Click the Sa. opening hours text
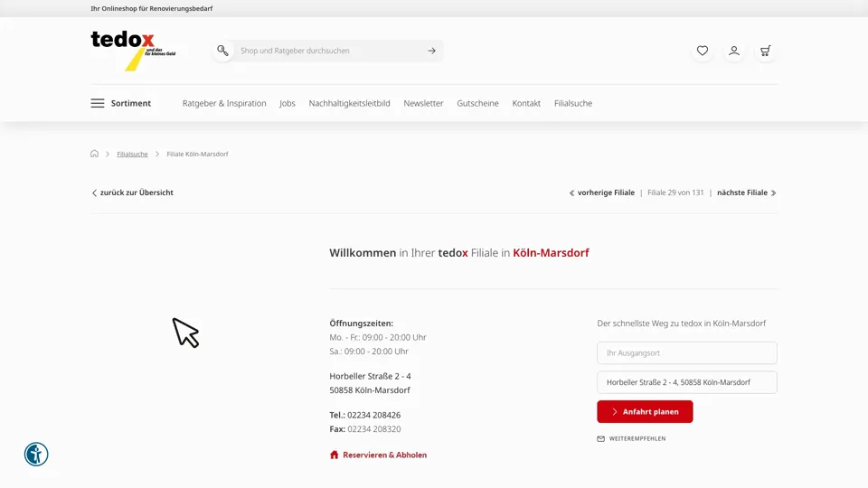This screenshot has width=868, height=488. click(x=369, y=352)
